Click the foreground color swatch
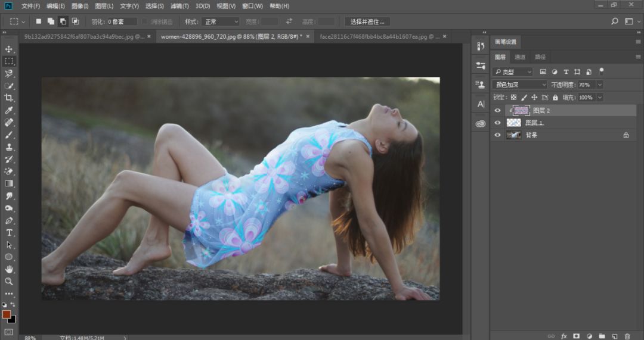Screen dimensions: 644x340 coord(7,314)
